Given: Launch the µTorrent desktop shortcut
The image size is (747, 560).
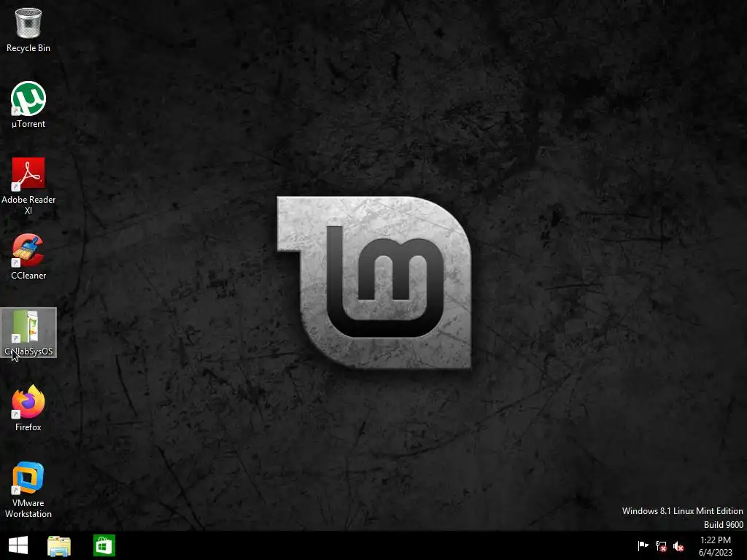Looking at the screenshot, I should tap(28, 105).
